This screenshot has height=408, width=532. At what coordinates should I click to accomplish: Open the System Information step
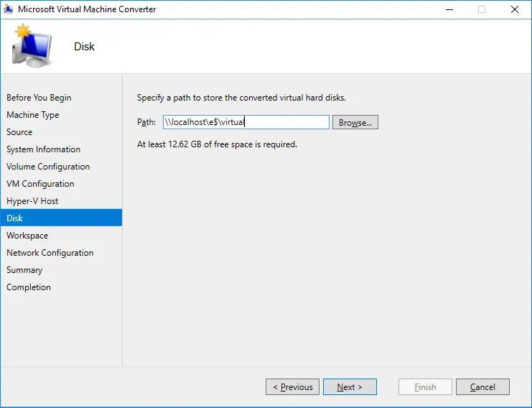click(x=43, y=149)
